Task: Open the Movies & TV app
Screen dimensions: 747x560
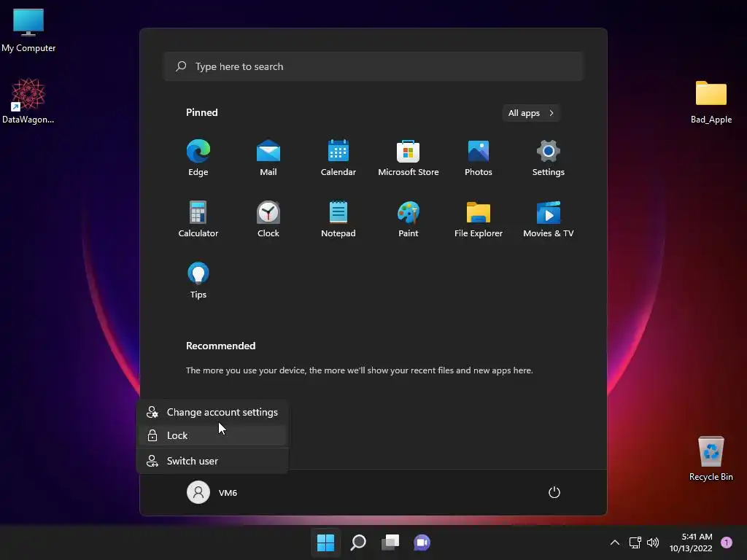Action: click(x=549, y=219)
